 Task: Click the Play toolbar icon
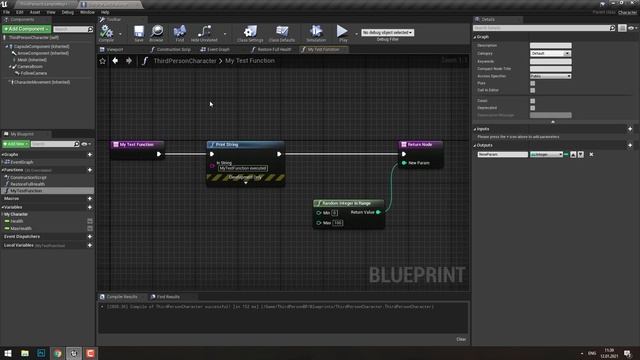pyautogui.click(x=342, y=32)
